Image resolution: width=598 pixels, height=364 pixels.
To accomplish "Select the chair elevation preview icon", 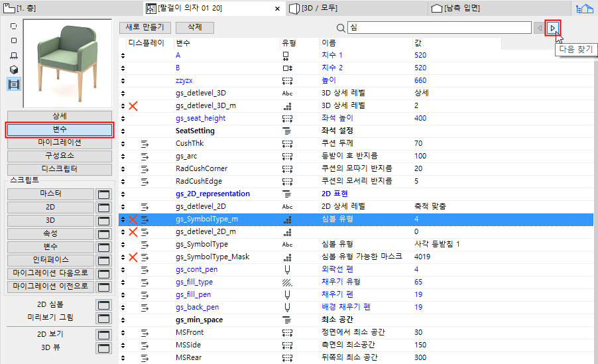I will pos(14,55).
